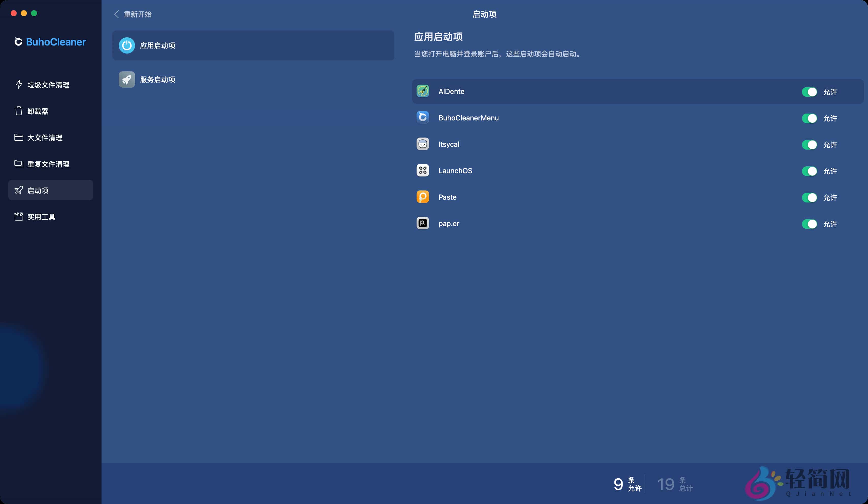
Task: Switch off Itsycal startup toggle
Action: (810, 145)
